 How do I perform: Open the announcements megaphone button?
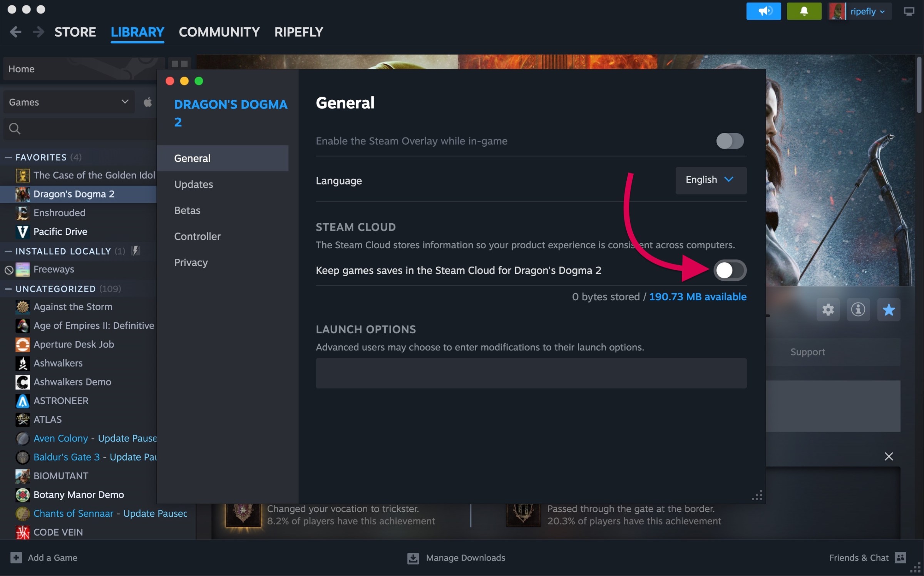coord(763,11)
